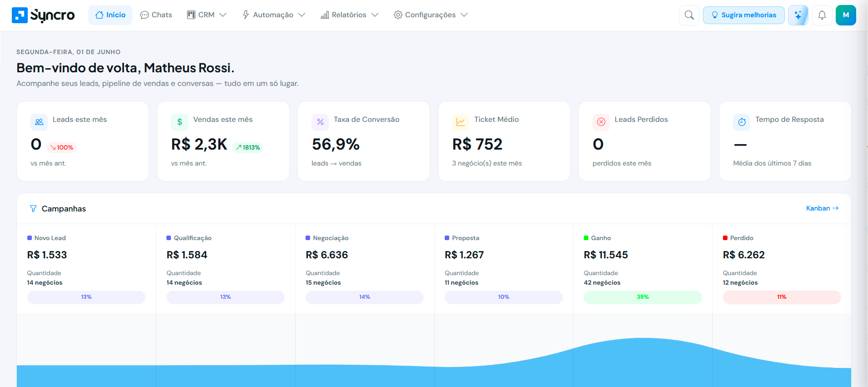868x387 pixels.
Task: Click the 56,9% conversion rate value
Action: [336, 145]
